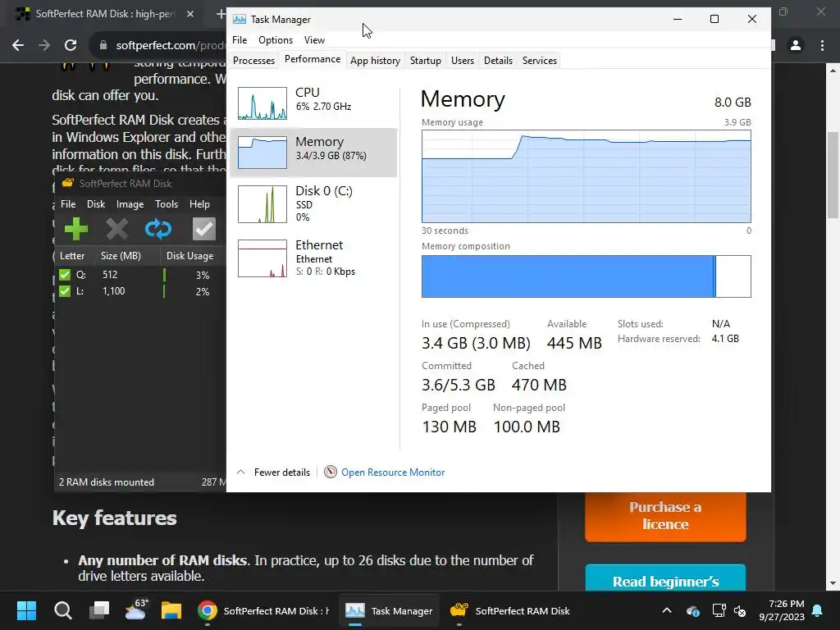Open the browser profile icon
This screenshot has height=630, width=840.
[796, 46]
